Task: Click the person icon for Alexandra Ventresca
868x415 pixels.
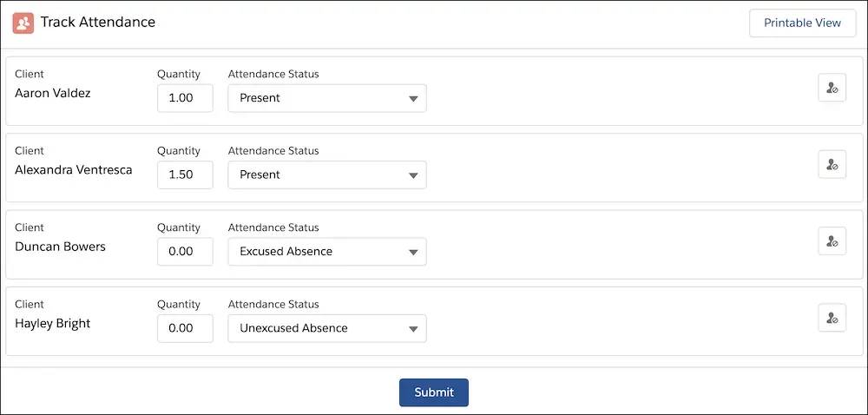Action: 832,164
